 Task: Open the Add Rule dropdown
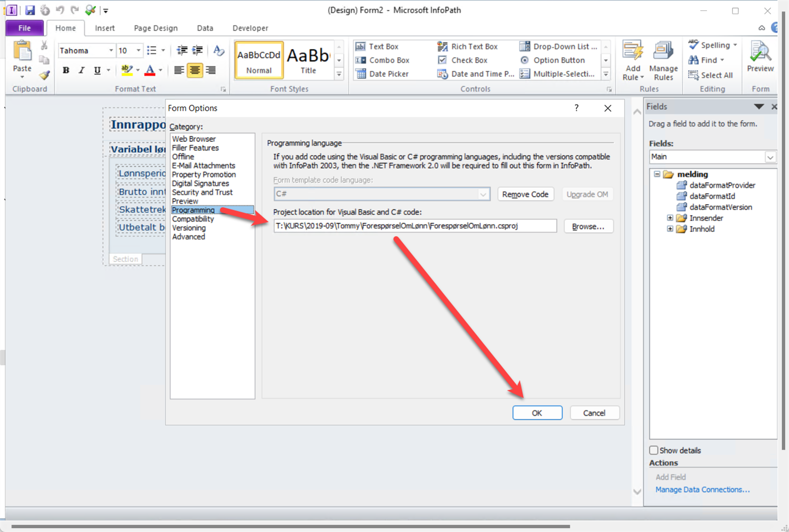tap(633, 61)
